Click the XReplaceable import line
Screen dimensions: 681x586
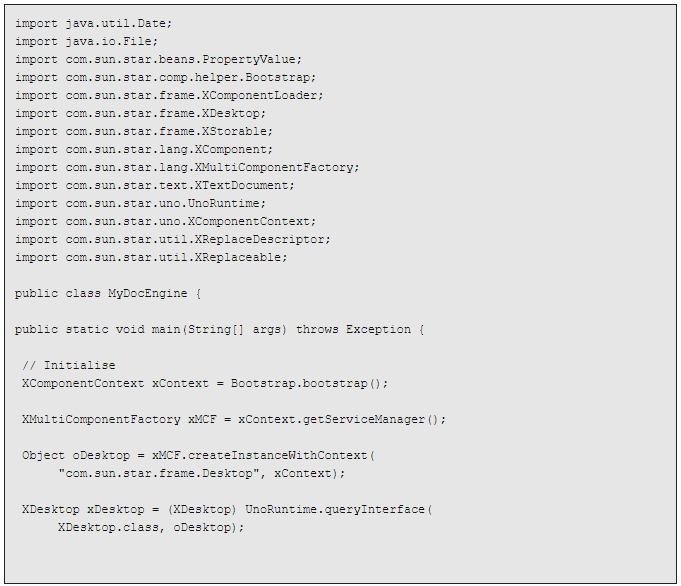151,258
